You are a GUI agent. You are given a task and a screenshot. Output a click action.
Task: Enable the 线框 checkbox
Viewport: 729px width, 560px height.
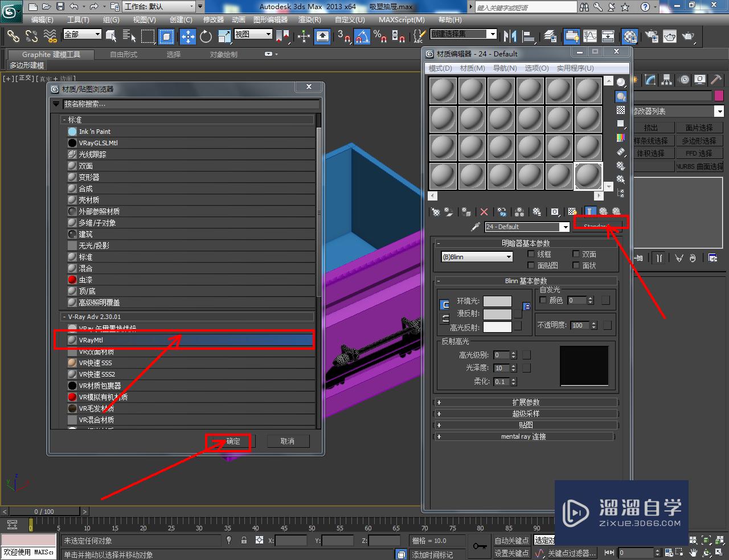531,254
